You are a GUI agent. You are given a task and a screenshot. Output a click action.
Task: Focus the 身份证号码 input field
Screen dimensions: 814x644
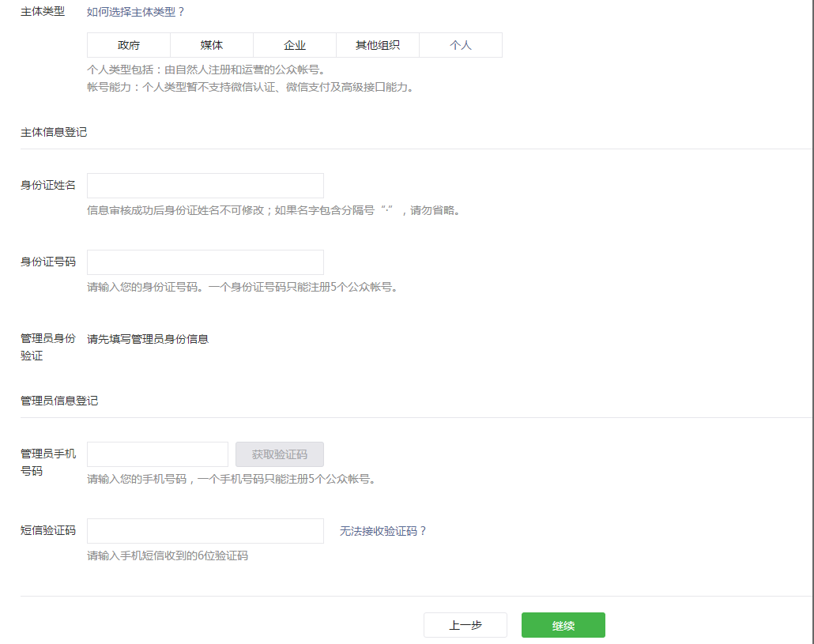tap(205, 262)
